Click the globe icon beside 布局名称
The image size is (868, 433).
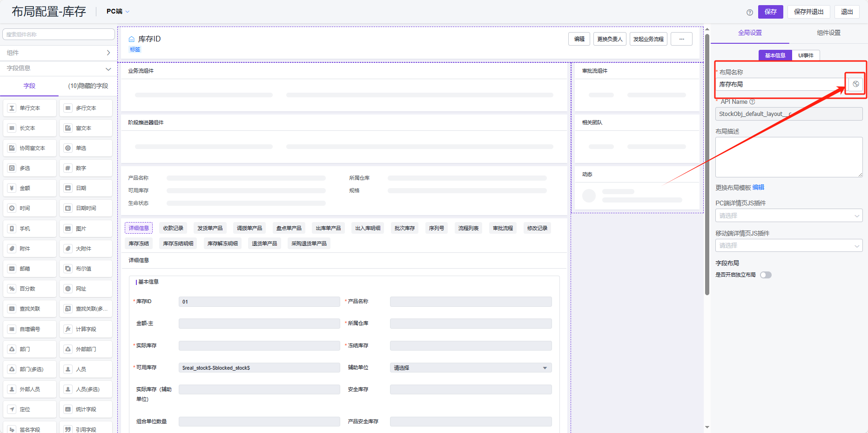(855, 84)
